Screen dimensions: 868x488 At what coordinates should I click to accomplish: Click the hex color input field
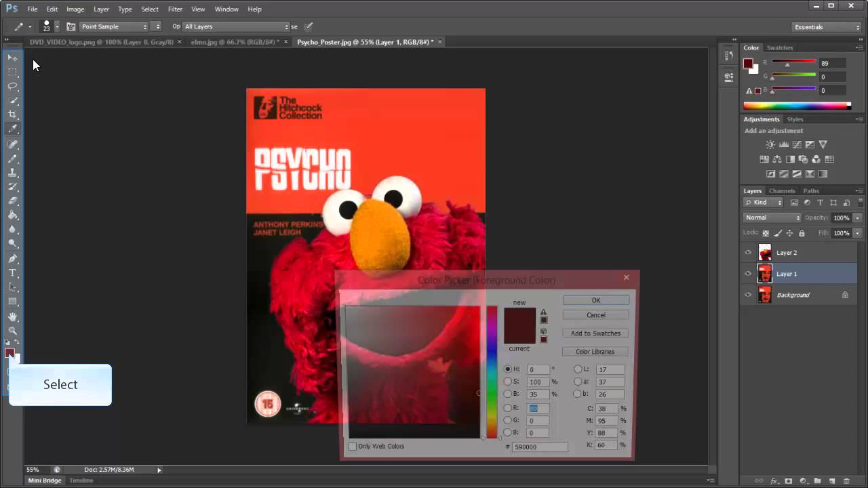point(540,447)
